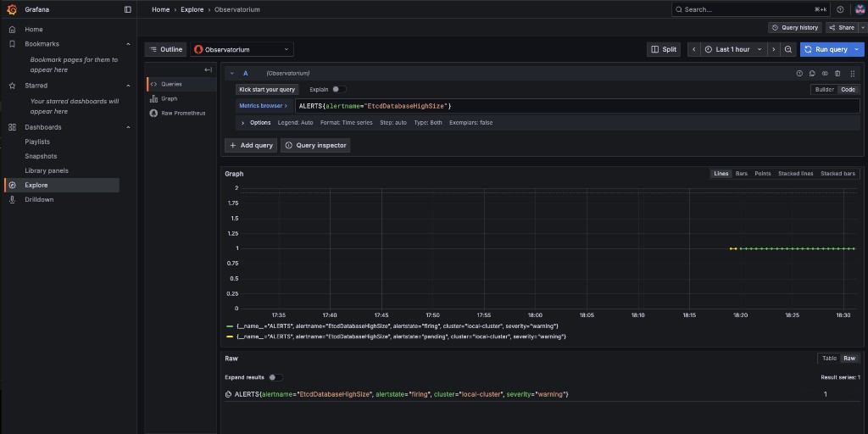868x434 pixels.
Task: Switch to Builder query mode
Action: tap(824, 89)
